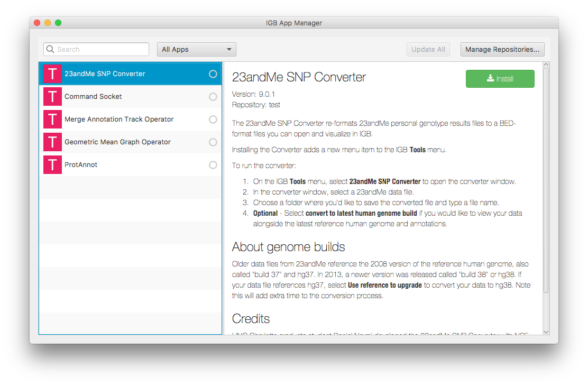Open Manage Repositories dialog

(x=502, y=50)
